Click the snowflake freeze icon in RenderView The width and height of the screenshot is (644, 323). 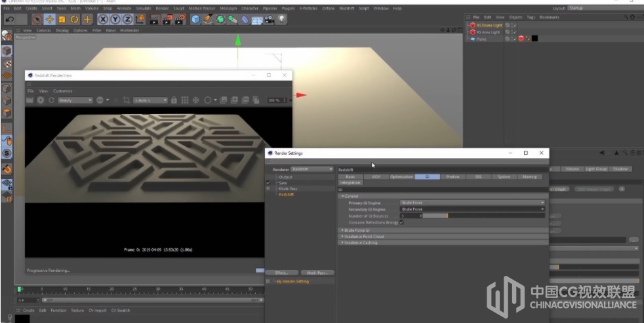pos(196,100)
